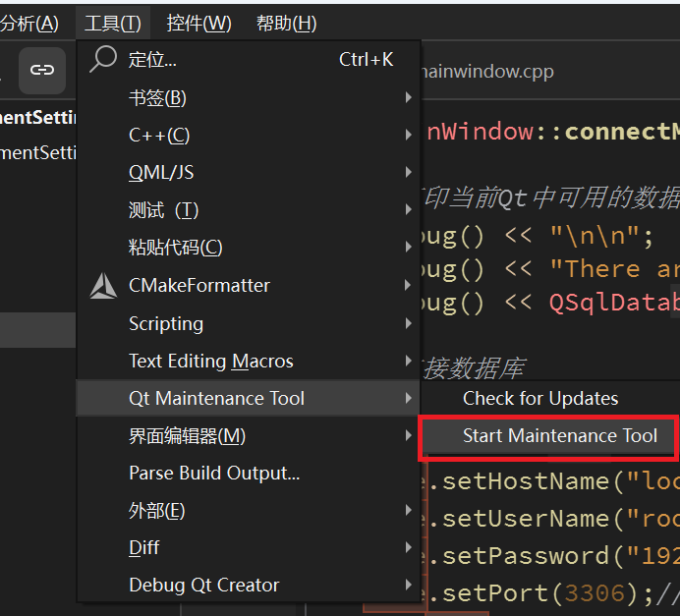
Task: Open the Scripting submenu
Action: click(x=248, y=323)
